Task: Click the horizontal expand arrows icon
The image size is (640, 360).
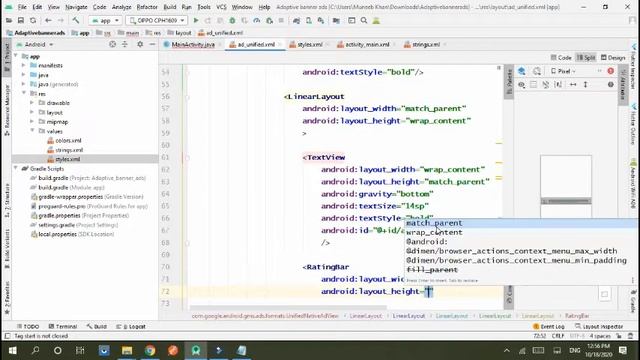Action: click(573, 84)
